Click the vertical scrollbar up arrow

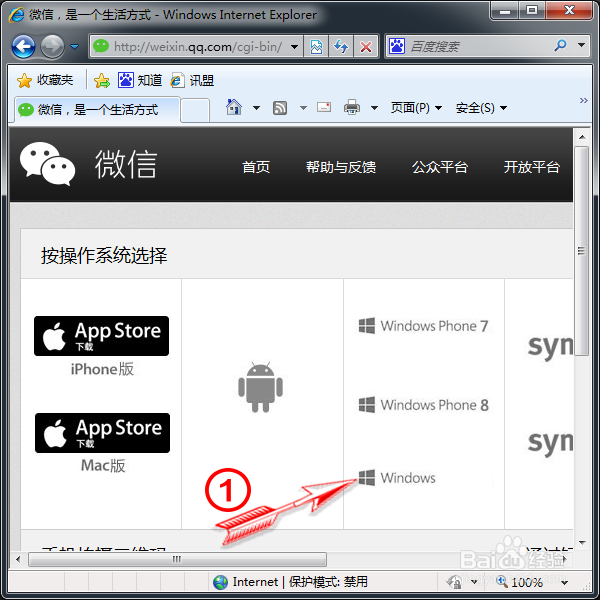coord(582,137)
